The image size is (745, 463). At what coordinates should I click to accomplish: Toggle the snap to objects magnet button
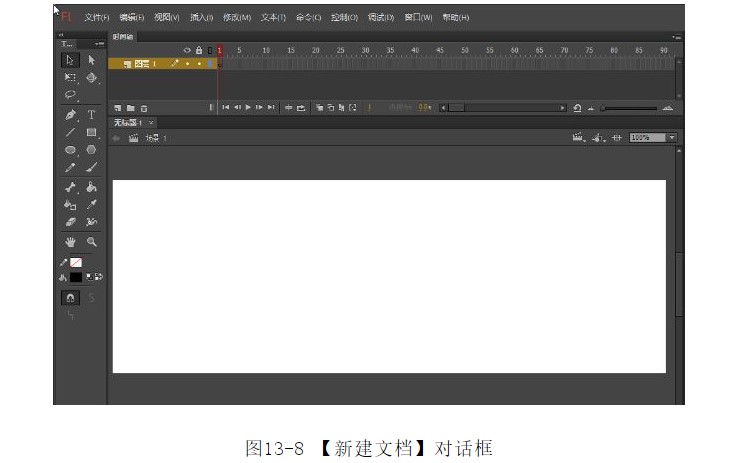click(x=71, y=298)
